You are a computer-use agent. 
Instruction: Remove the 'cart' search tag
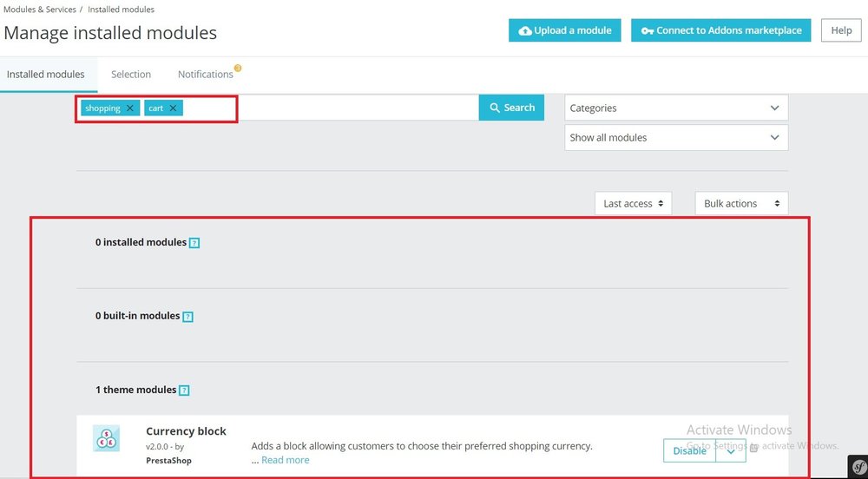[173, 108]
